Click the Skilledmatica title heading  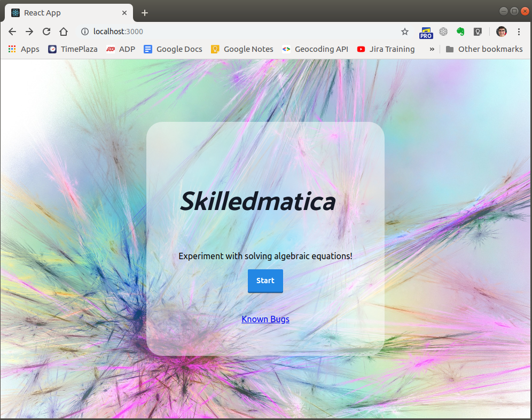pyautogui.click(x=258, y=201)
